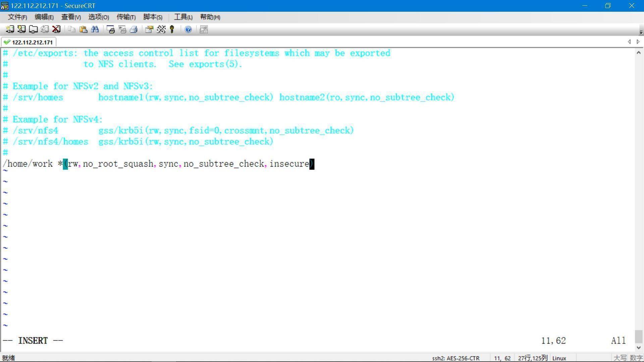Click the Find binoculars icon
The image size is (644, 362).
[95, 29]
